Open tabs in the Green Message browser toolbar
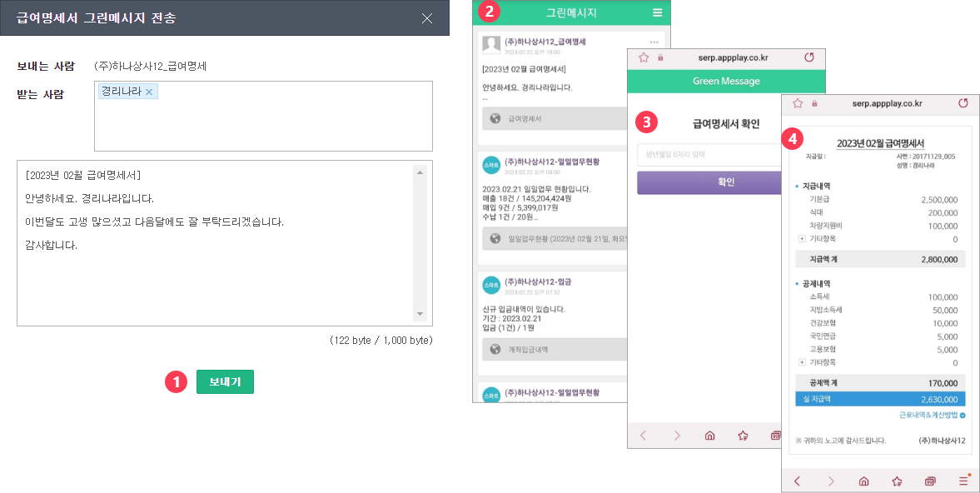 [x=776, y=436]
